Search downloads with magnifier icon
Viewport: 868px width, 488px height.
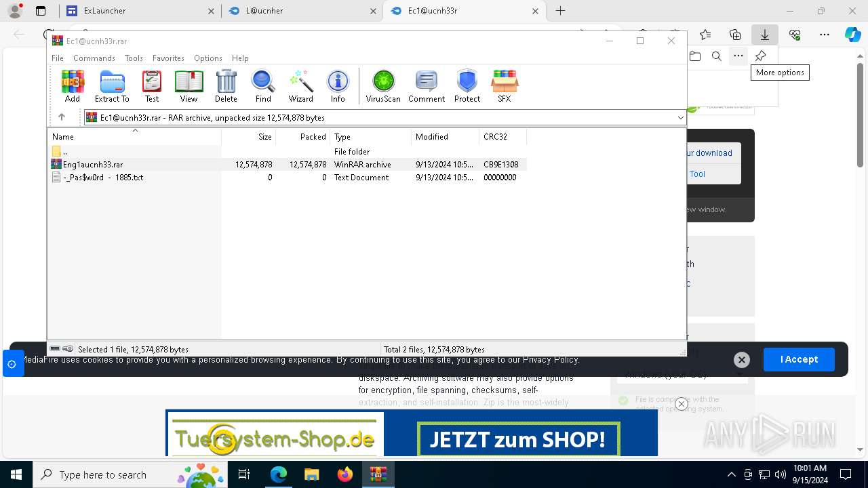click(x=717, y=56)
